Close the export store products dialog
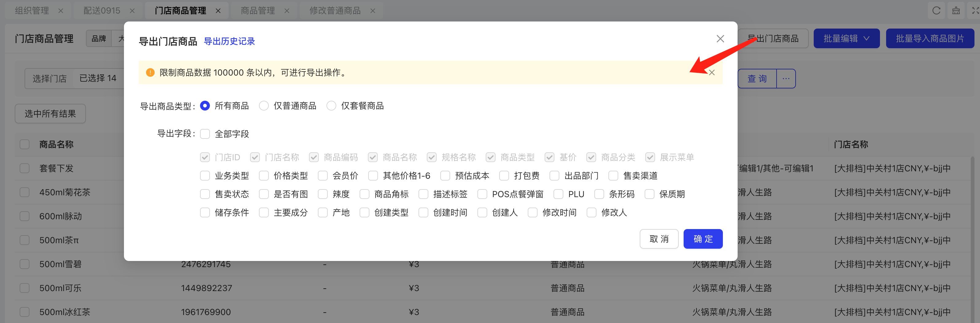Viewport: 980px width, 323px height. coord(720,39)
